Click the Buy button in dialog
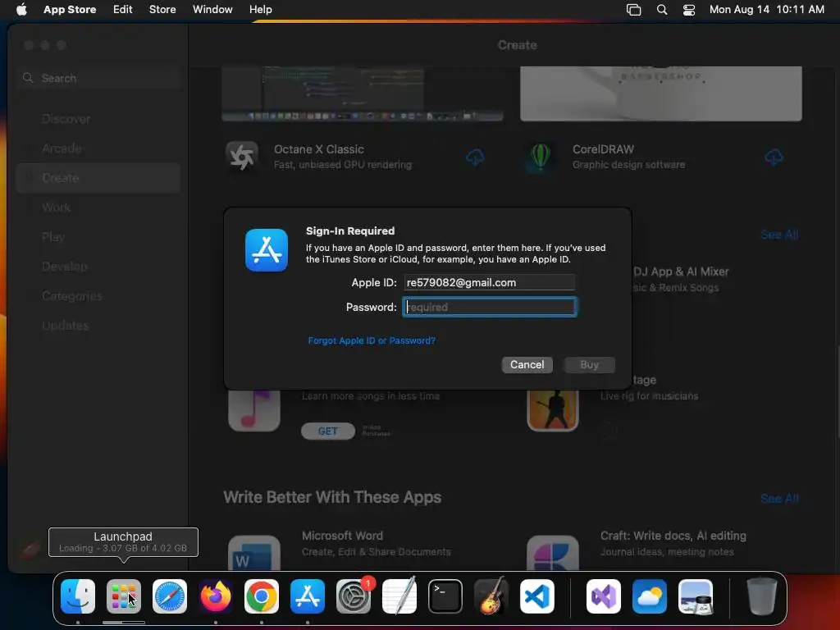This screenshot has height=630, width=840. [589, 365]
